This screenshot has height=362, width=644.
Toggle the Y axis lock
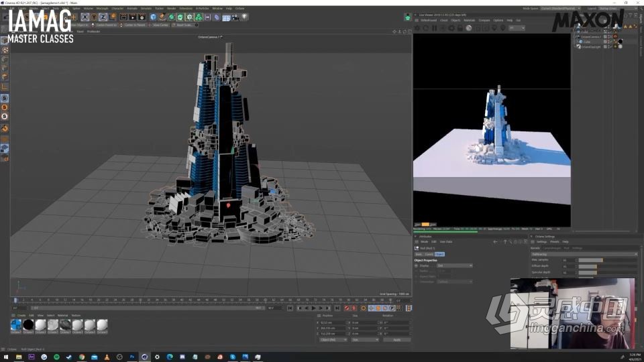(94, 17)
